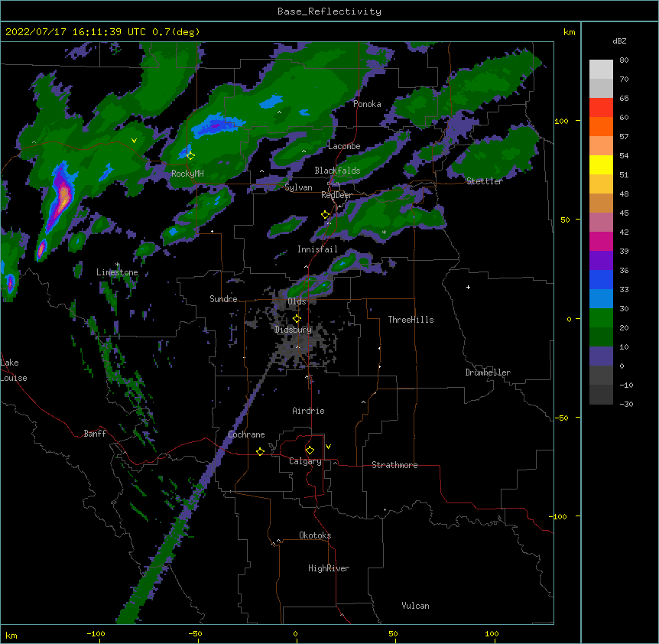Select the ThreeHills label
The width and height of the screenshot is (659, 644).
pos(411,320)
